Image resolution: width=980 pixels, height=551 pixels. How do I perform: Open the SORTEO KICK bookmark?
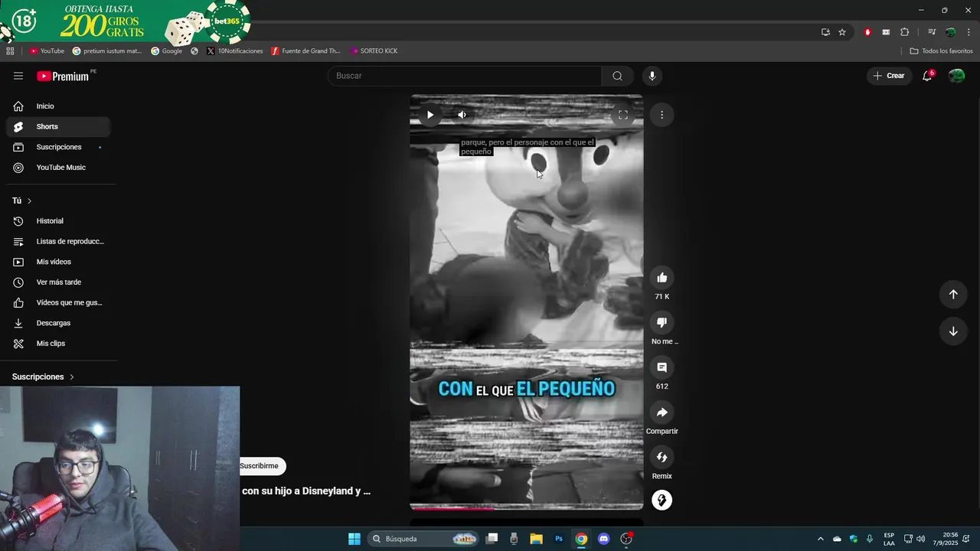pyautogui.click(x=374, y=51)
